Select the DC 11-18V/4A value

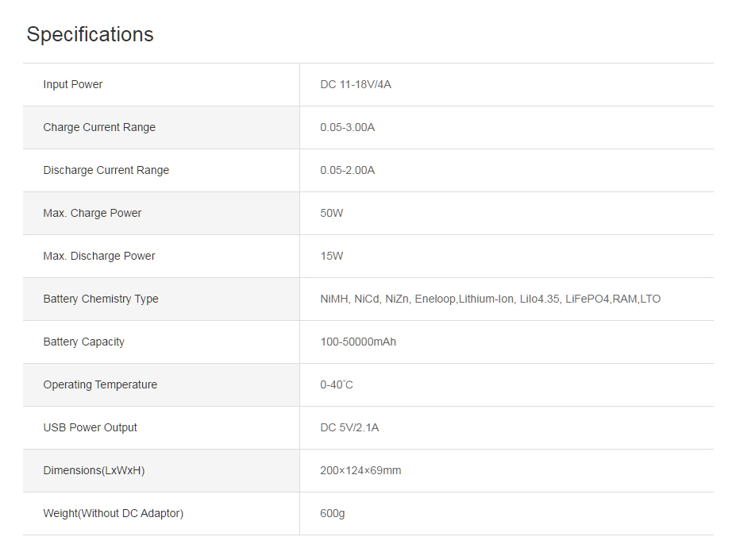(x=356, y=85)
